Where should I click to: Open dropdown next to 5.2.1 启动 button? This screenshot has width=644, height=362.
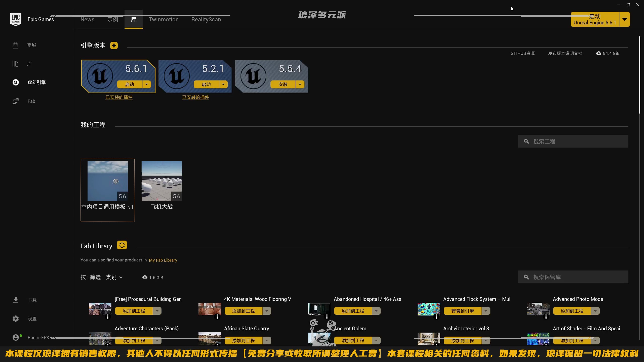tap(223, 84)
